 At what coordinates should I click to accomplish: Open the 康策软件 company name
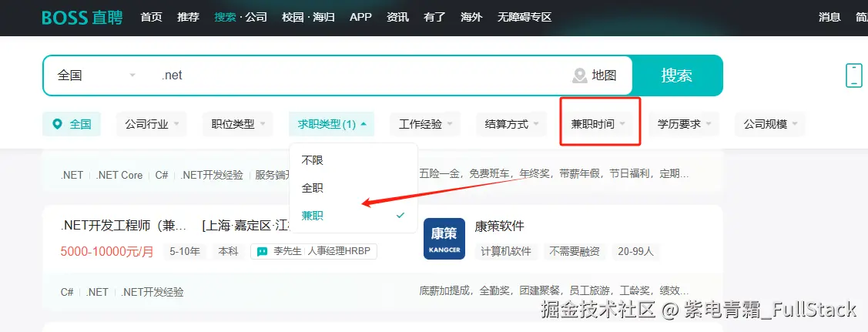[x=499, y=226]
